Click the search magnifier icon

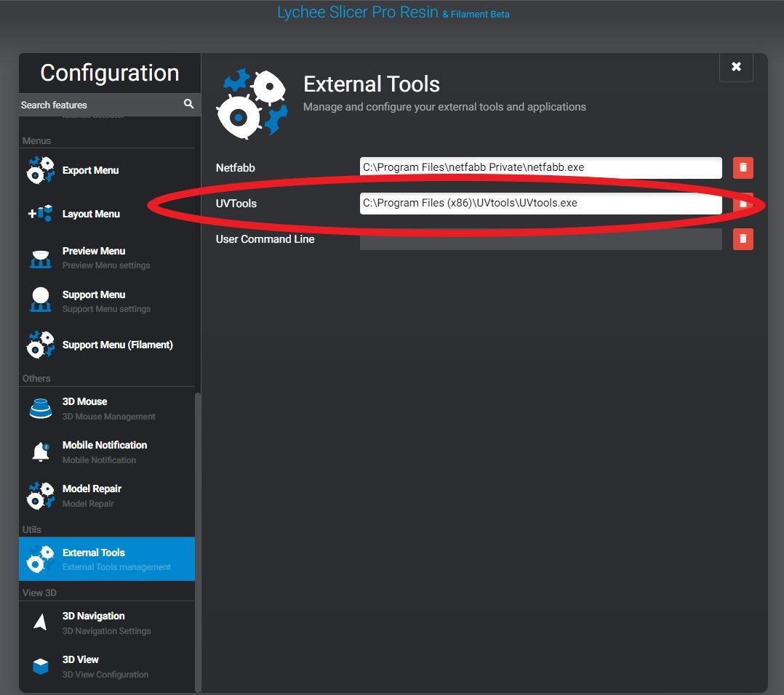coord(188,104)
